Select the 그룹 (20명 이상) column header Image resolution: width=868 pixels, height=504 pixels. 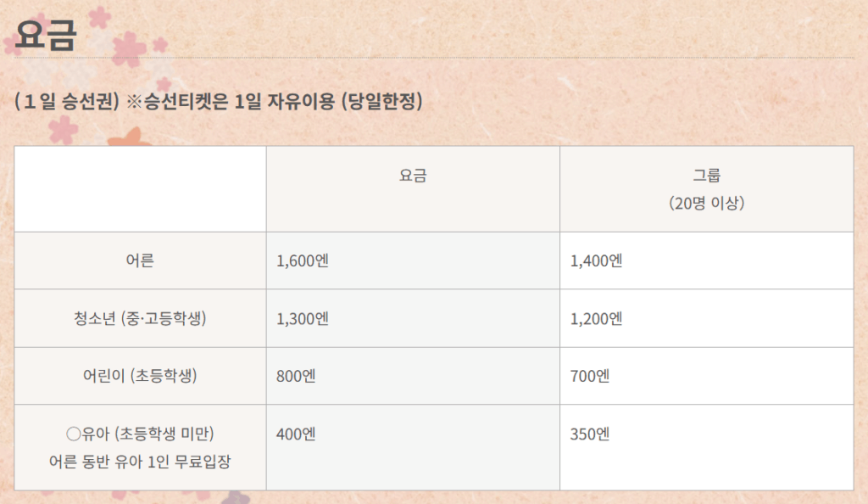coord(706,189)
